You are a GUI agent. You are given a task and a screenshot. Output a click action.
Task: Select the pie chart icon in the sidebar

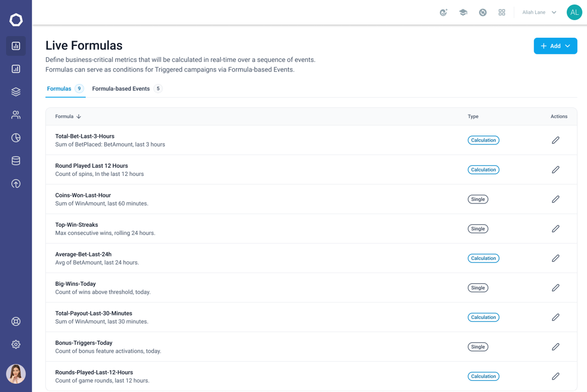(16, 138)
